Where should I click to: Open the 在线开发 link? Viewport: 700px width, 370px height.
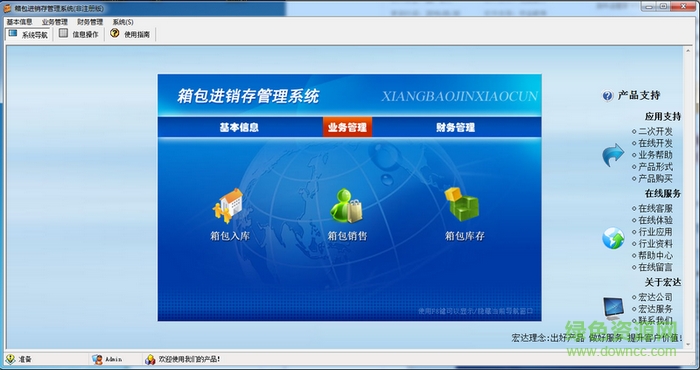click(x=655, y=143)
